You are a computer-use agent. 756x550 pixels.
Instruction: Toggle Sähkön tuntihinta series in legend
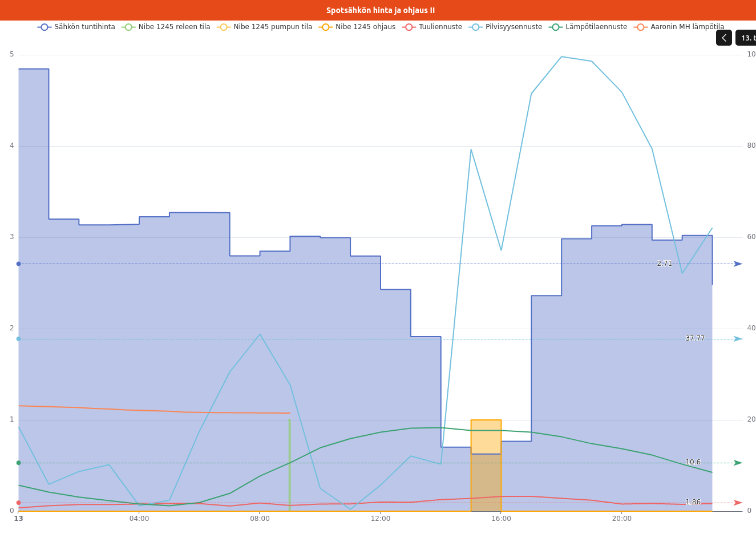coord(76,27)
